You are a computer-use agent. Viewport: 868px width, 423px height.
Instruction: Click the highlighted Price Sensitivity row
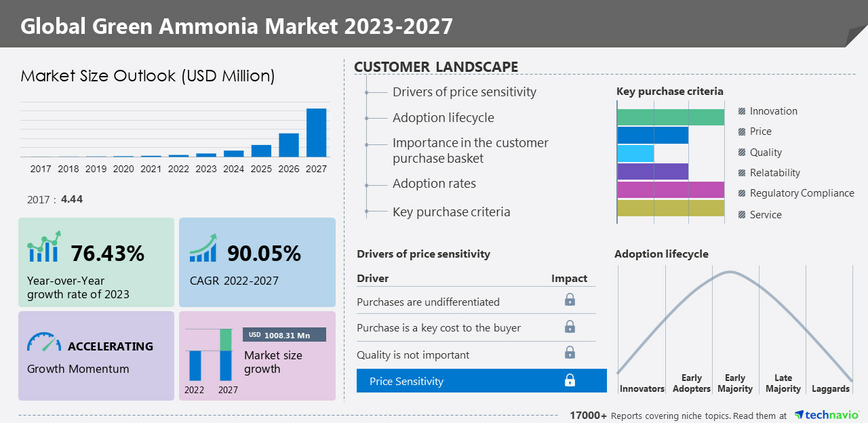click(x=481, y=381)
